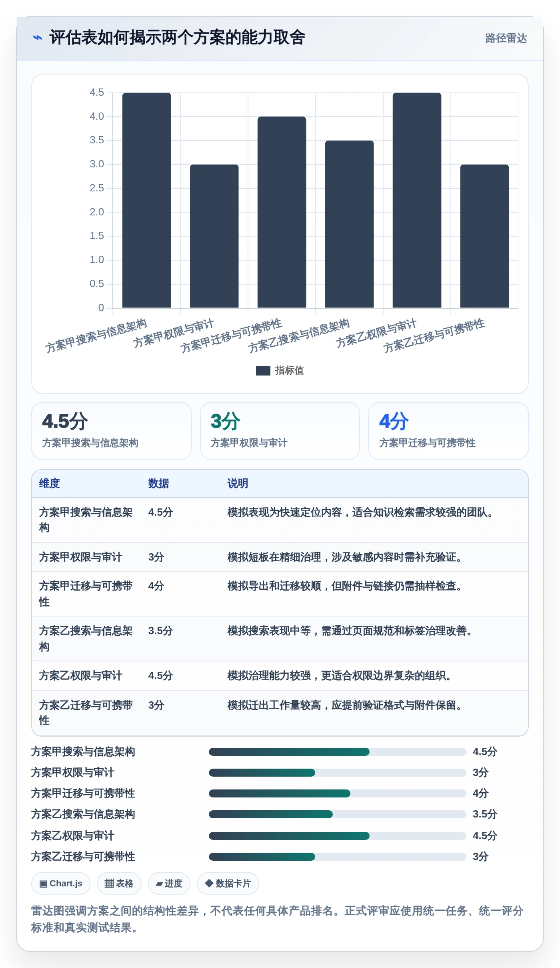Click the 说明 column header
Screen dimensions: 560x968
238,484
